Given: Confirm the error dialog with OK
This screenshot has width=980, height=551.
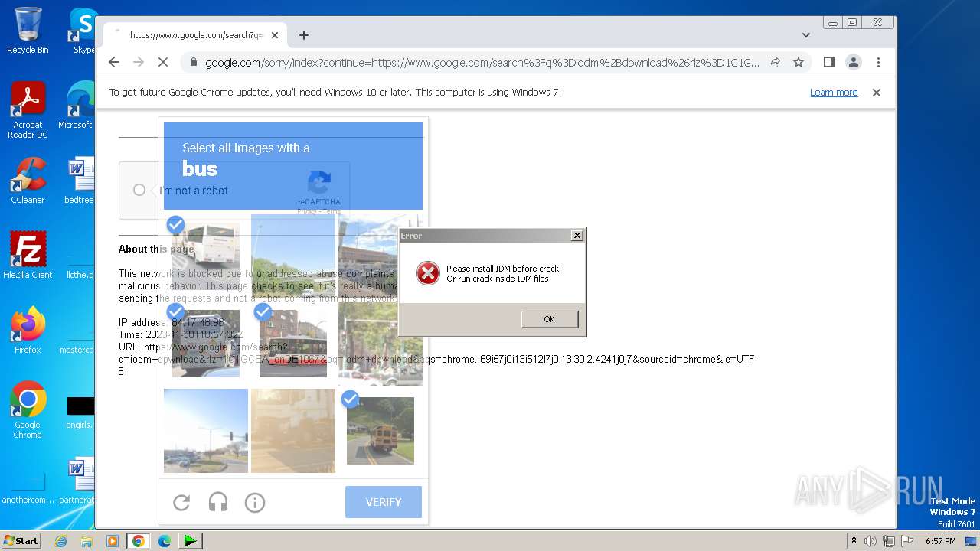Looking at the screenshot, I should pos(549,319).
